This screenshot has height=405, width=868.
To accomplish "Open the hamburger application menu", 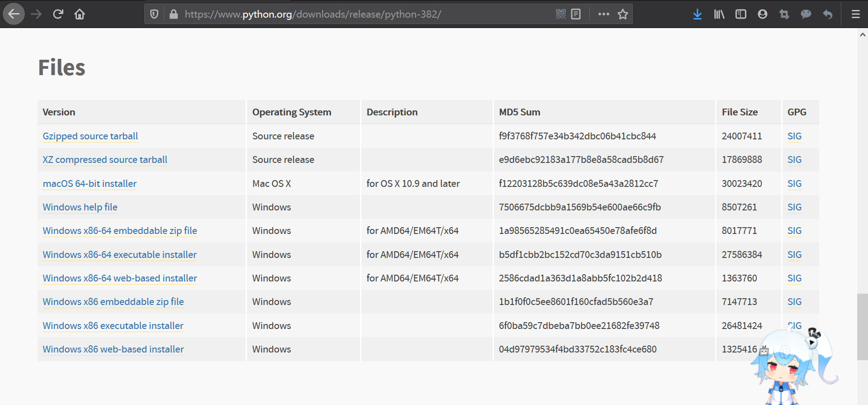I will tap(856, 14).
